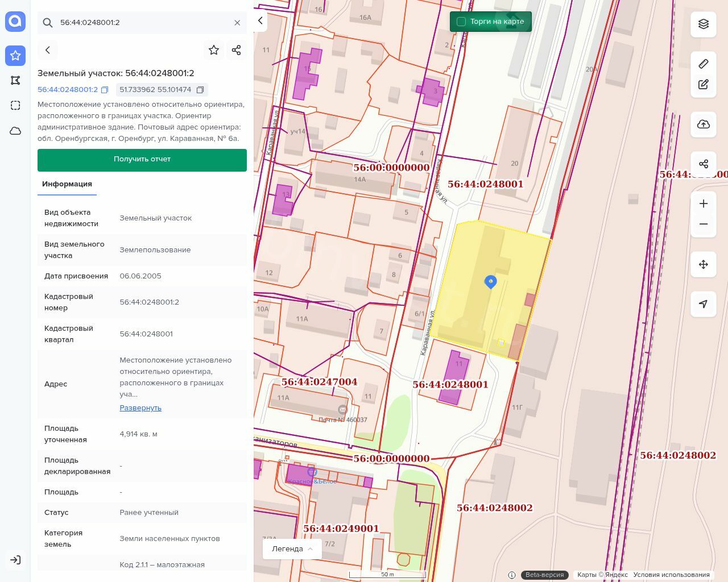The width and height of the screenshot is (728, 582).
Task: Click the Получить отчет button
Action: [x=142, y=160]
